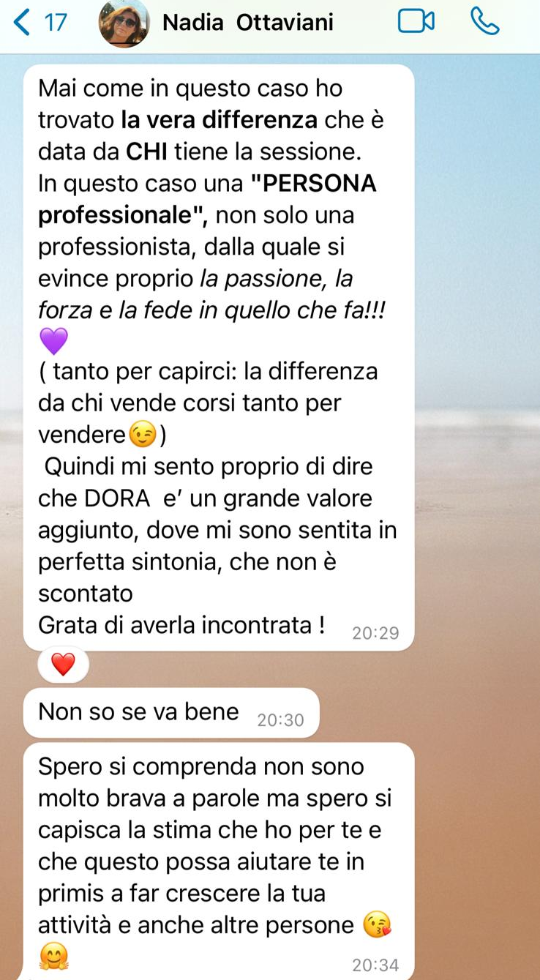540x980 pixels.
Task: Select the message starting "Mai come in questo"
Action: (219, 357)
